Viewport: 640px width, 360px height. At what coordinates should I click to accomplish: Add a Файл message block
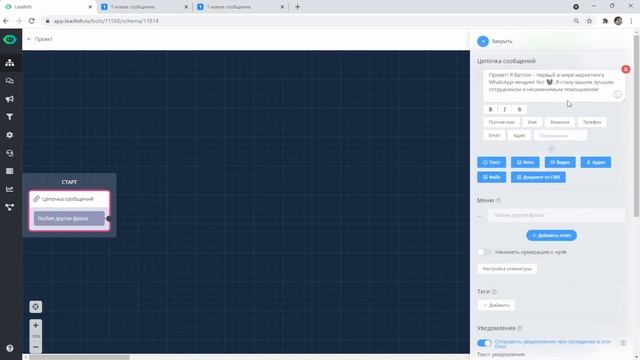(x=491, y=177)
